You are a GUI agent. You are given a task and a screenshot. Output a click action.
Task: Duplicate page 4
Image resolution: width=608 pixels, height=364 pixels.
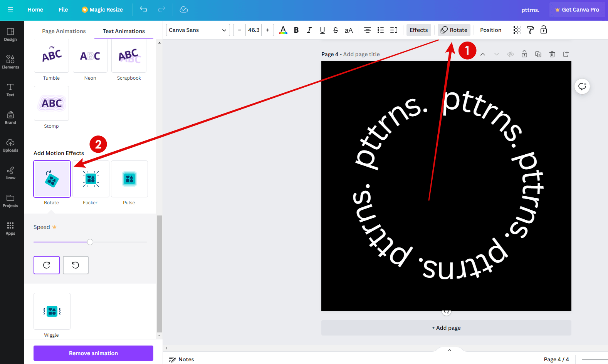tap(538, 54)
